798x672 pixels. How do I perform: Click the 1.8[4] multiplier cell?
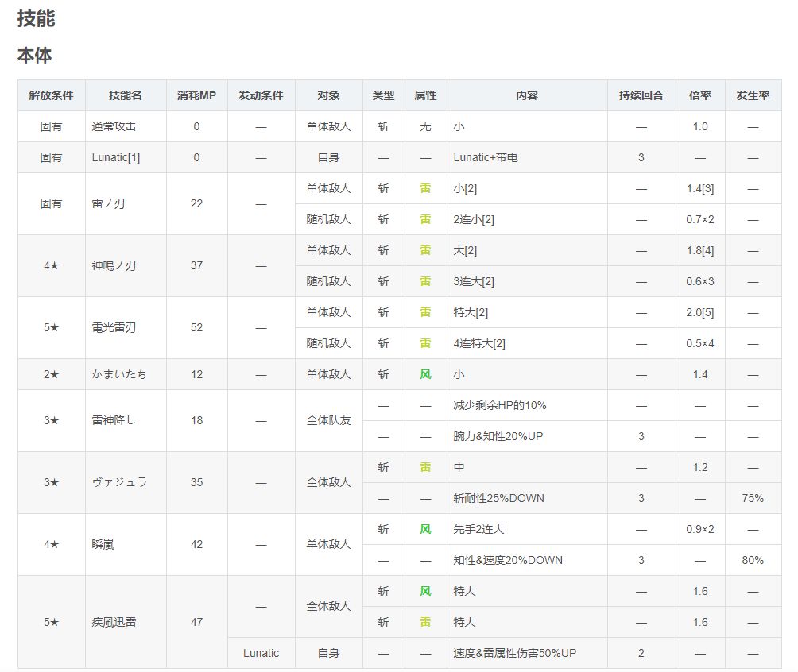point(700,251)
